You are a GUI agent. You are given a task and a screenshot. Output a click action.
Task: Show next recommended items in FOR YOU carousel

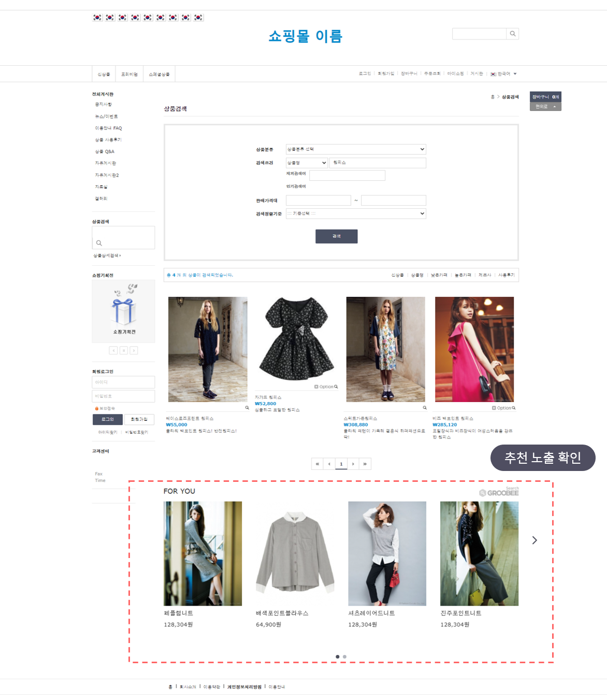coord(534,540)
